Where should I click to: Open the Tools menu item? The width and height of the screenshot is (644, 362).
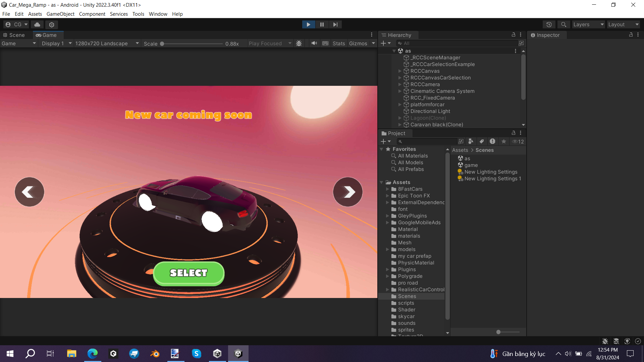pyautogui.click(x=138, y=14)
